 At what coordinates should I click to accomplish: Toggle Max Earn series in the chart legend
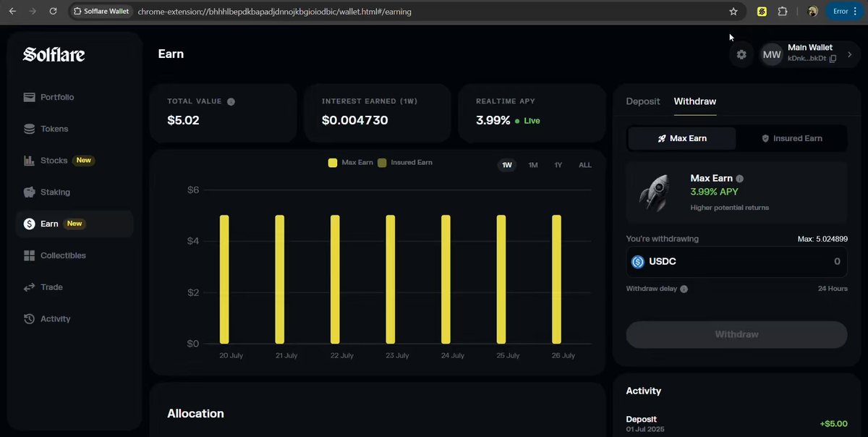pos(351,163)
